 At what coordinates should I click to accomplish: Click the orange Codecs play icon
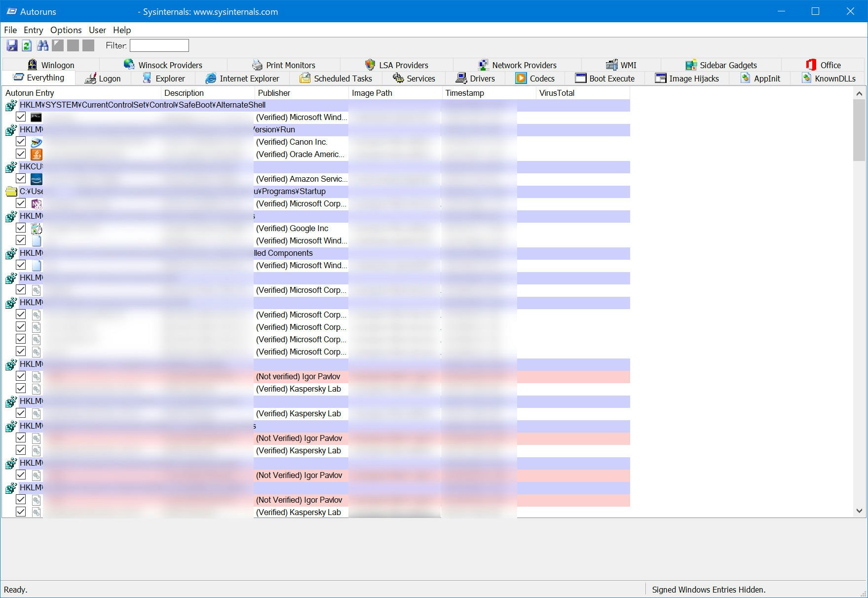click(x=521, y=78)
